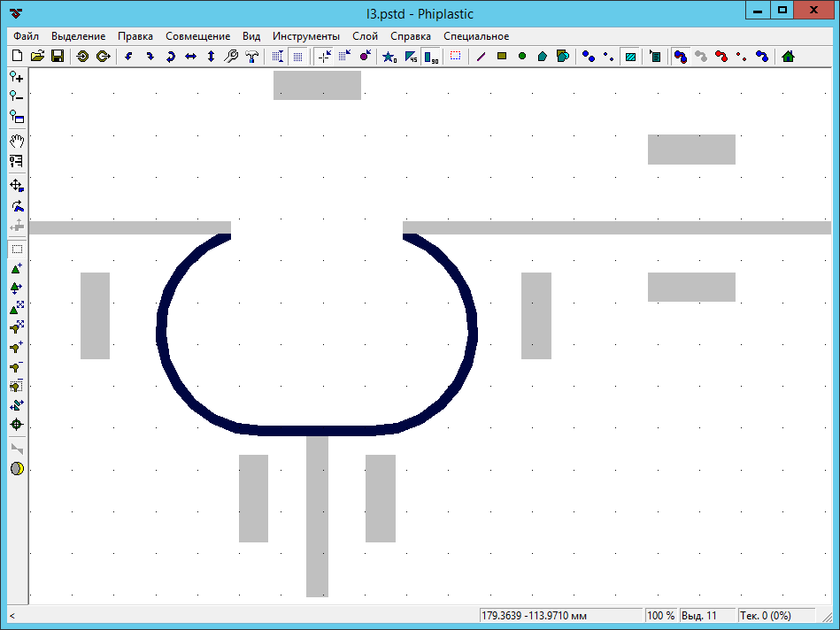Screen dimensions: 840x630
Task: Zoom out with the magnifier minus tool
Action: pos(17,96)
